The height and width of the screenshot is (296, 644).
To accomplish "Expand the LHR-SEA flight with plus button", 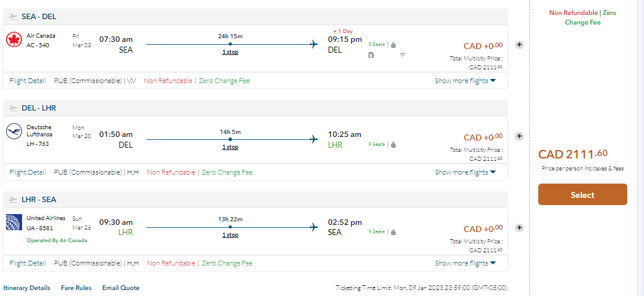I will (x=519, y=227).
